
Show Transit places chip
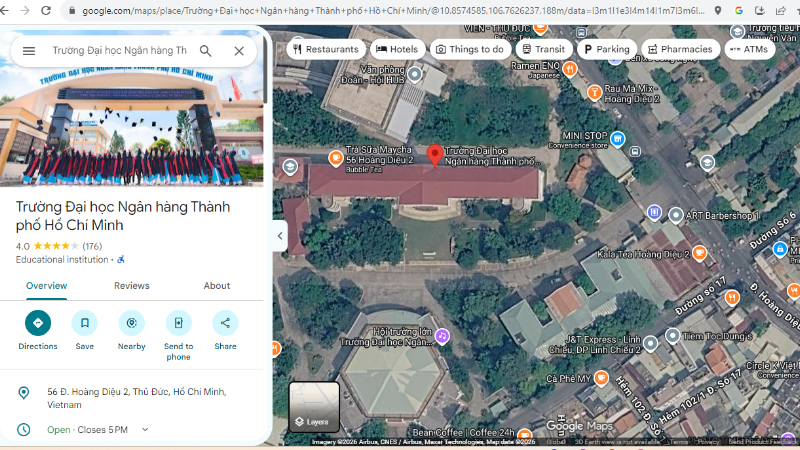click(x=544, y=49)
